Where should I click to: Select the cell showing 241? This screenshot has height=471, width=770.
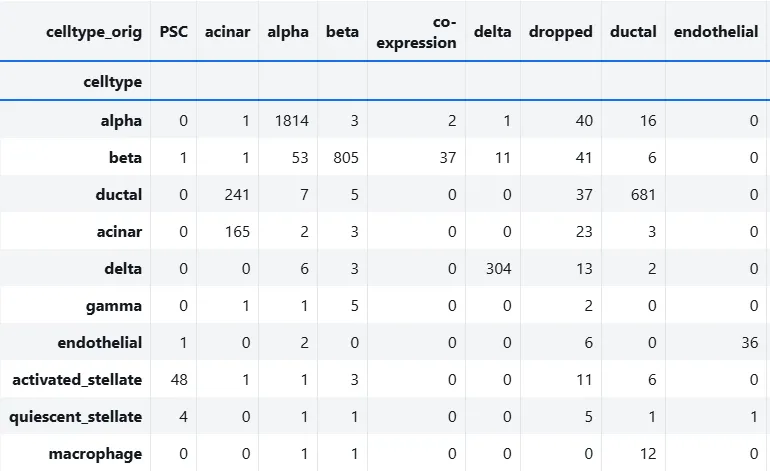point(237,195)
